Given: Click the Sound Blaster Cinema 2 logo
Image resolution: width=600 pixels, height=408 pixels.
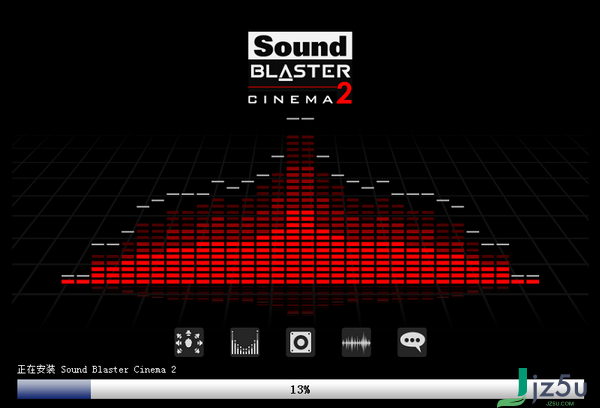Looking at the screenshot, I should (300, 68).
